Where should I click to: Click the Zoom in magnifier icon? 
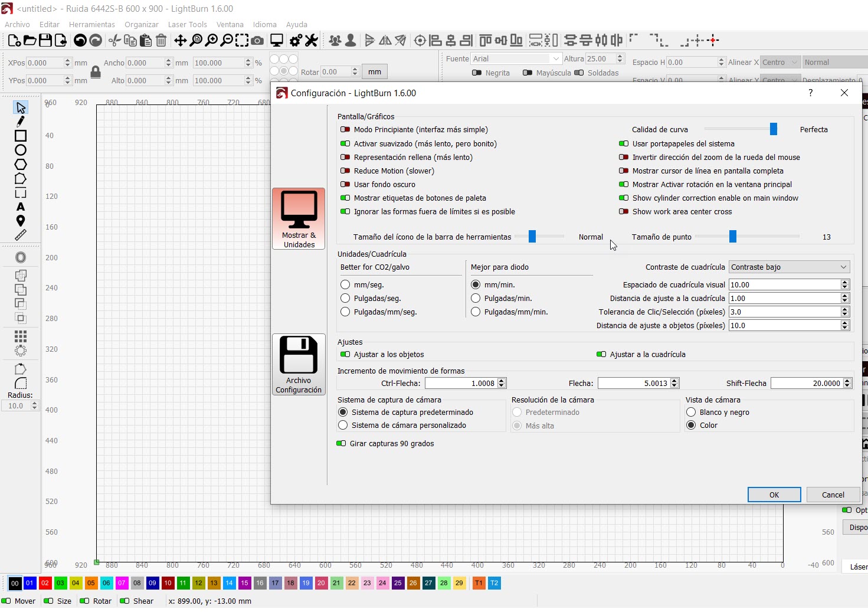pos(211,40)
